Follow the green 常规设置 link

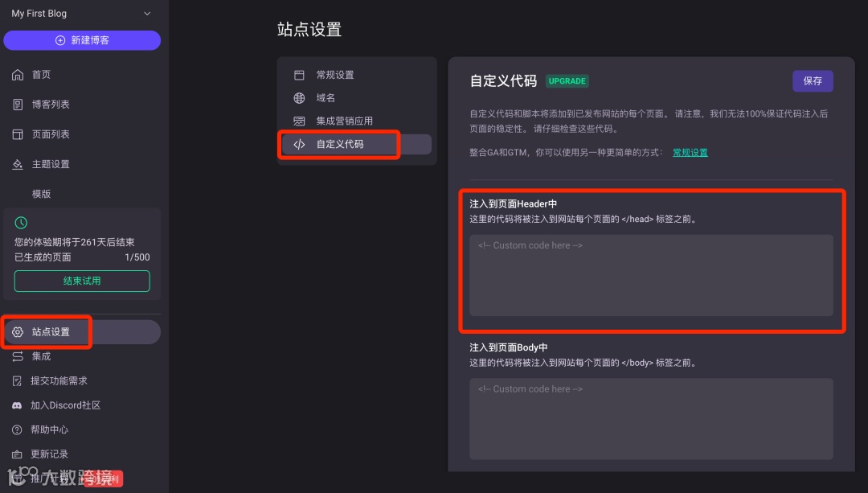point(690,151)
